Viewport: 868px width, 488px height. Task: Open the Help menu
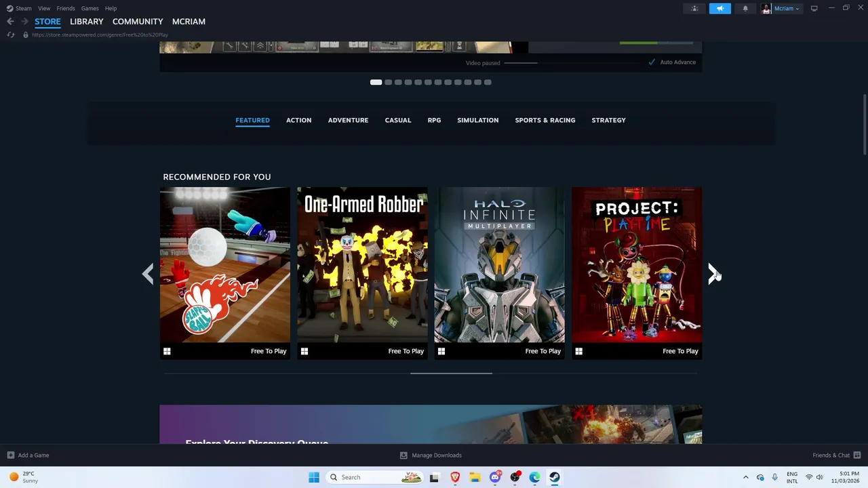click(111, 8)
